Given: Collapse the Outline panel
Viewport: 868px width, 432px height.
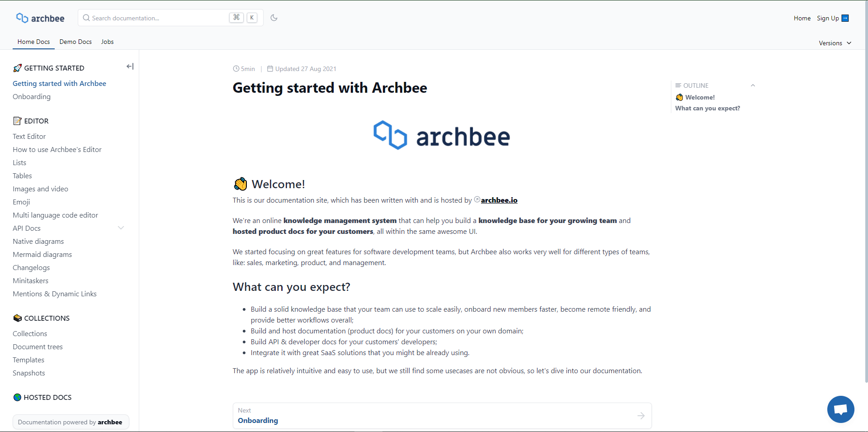Looking at the screenshot, I should (753, 85).
